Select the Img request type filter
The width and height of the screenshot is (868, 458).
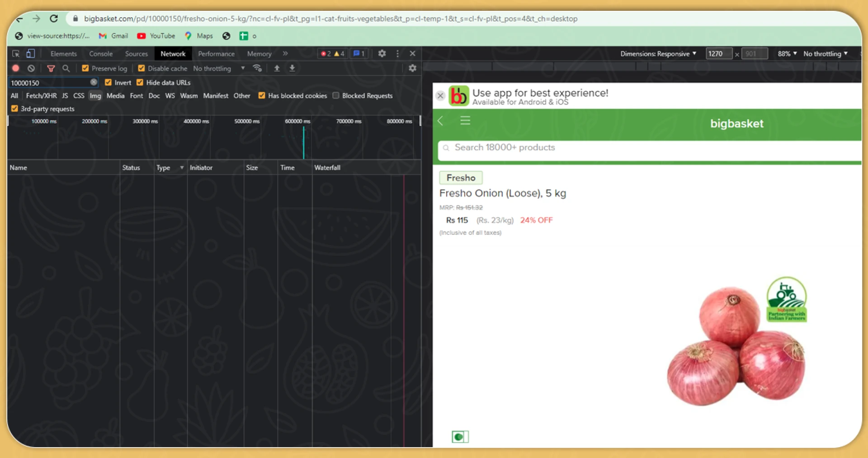tap(95, 95)
